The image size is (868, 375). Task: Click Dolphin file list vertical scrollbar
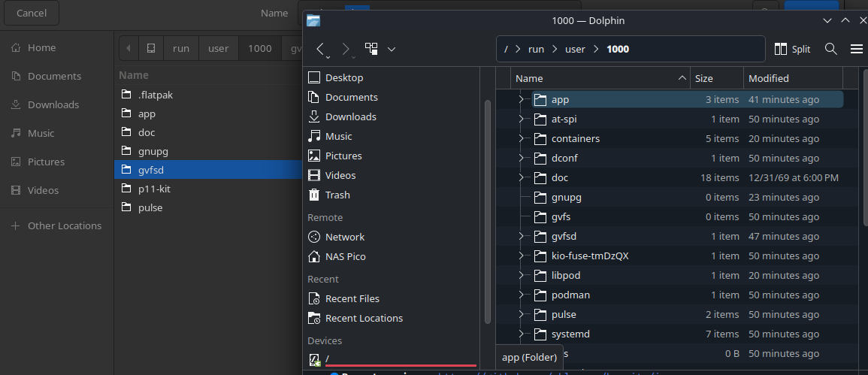865,147
